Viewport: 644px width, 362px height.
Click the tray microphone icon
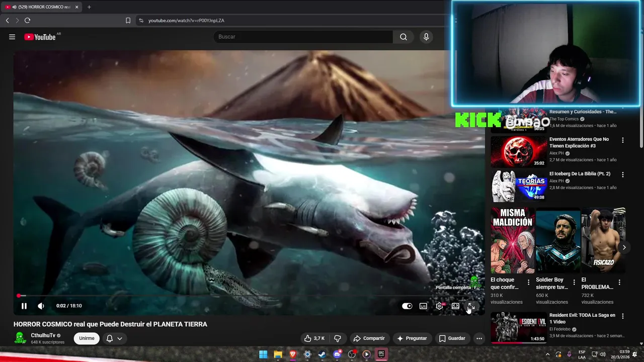569,354
